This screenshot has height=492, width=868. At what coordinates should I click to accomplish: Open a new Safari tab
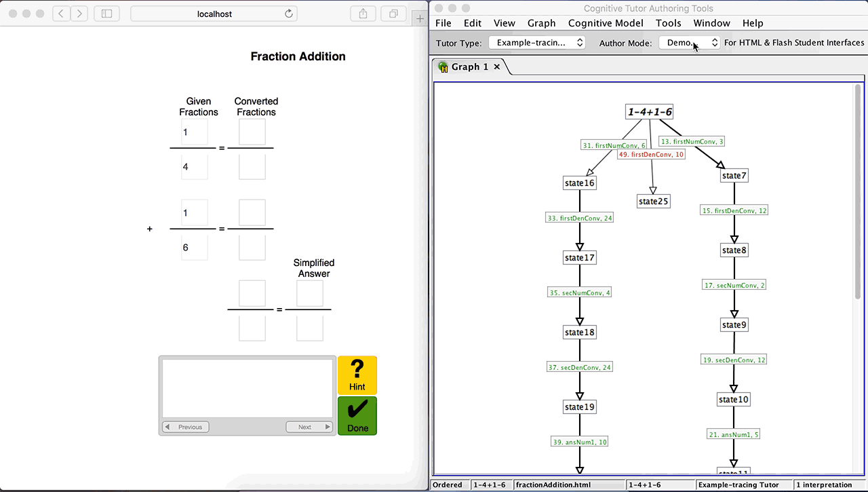(420, 18)
